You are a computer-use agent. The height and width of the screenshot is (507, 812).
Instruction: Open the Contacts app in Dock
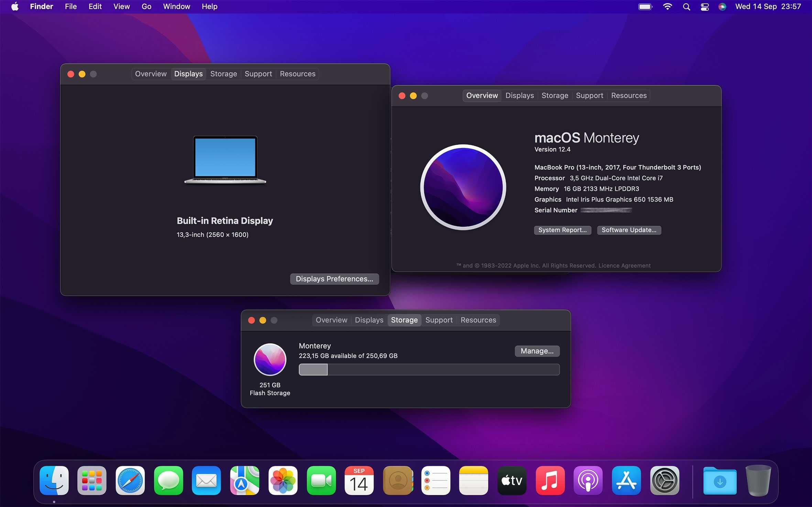[397, 480]
